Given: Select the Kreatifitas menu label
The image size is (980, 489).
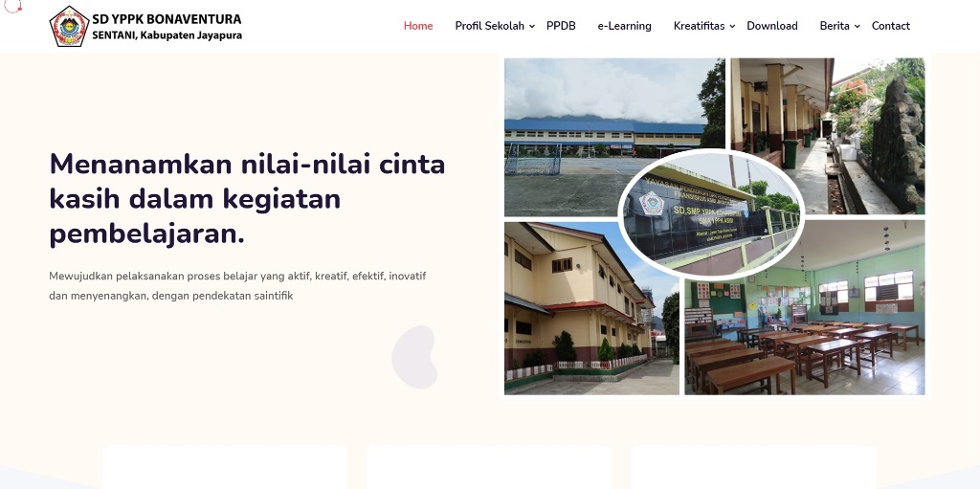Looking at the screenshot, I should coord(699,26).
